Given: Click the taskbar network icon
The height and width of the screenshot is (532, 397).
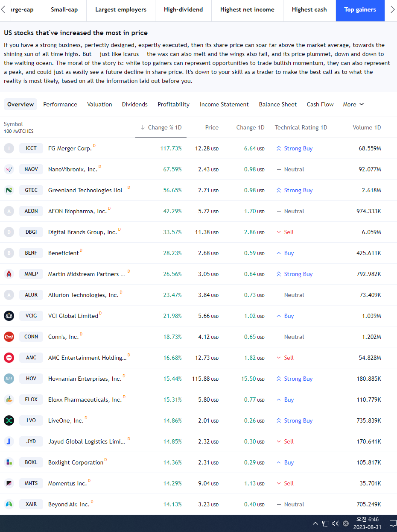Looking at the screenshot, I should tap(326, 523).
